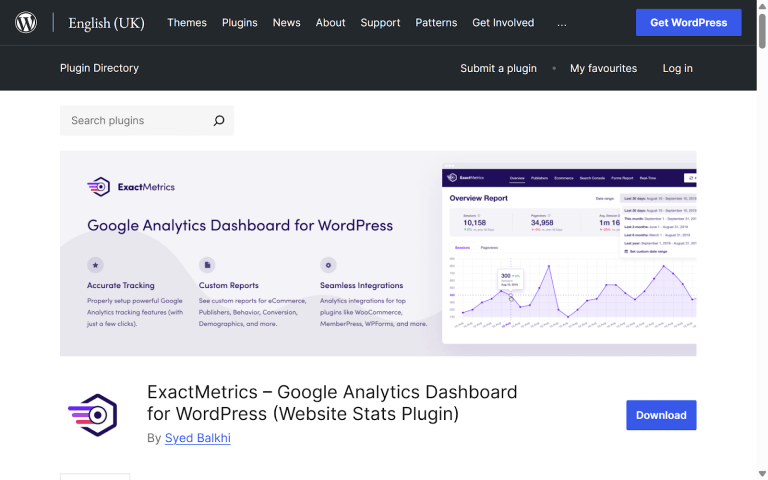Click Submit a plugin link
768x480 pixels.
point(498,68)
